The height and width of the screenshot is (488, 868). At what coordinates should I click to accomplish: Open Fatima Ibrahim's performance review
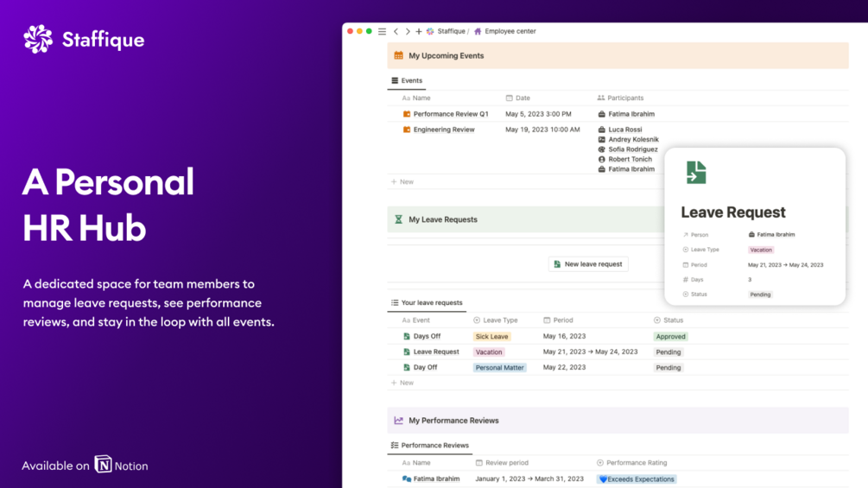436,479
